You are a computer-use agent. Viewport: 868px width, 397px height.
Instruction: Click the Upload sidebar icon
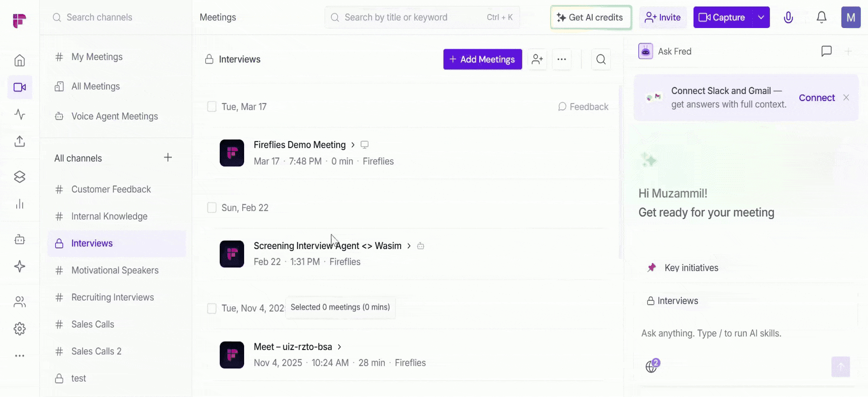(19, 141)
